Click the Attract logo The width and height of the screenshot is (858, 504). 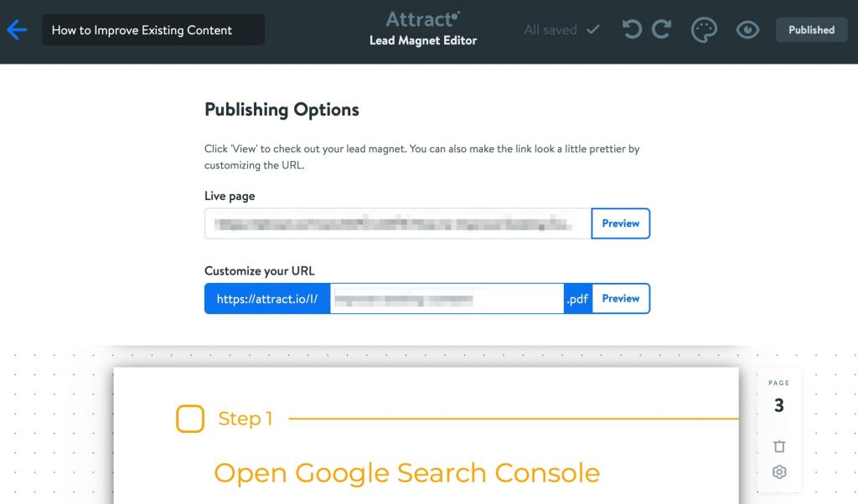423,19
